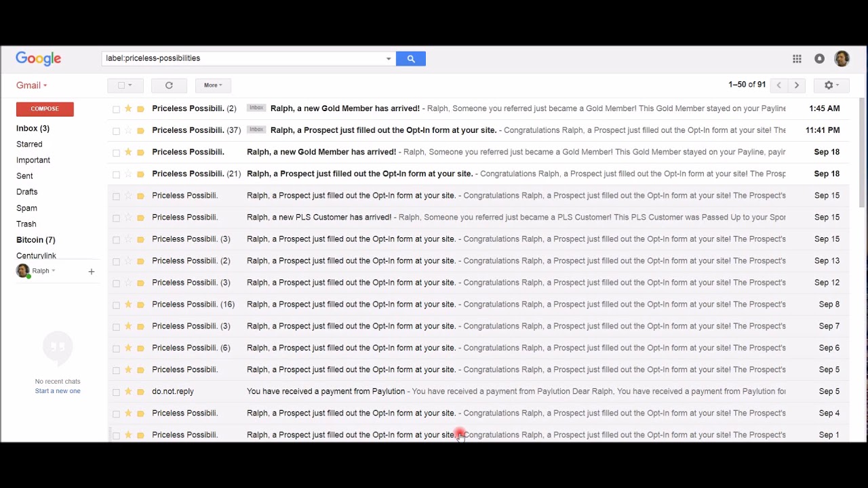
Task: Toggle star on the Sep 1 email
Action: coord(128,434)
